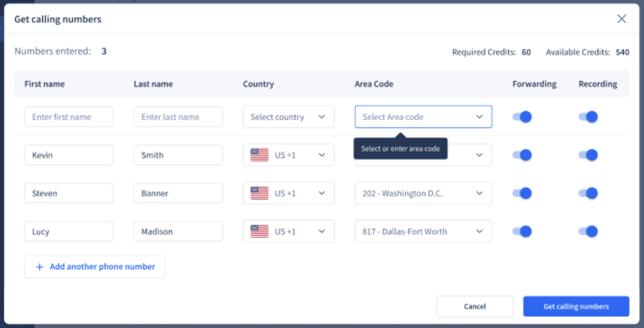Click the last name field containing Madison
Screen dimensions: 644x328
pyautogui.click(x=178, y=232)
